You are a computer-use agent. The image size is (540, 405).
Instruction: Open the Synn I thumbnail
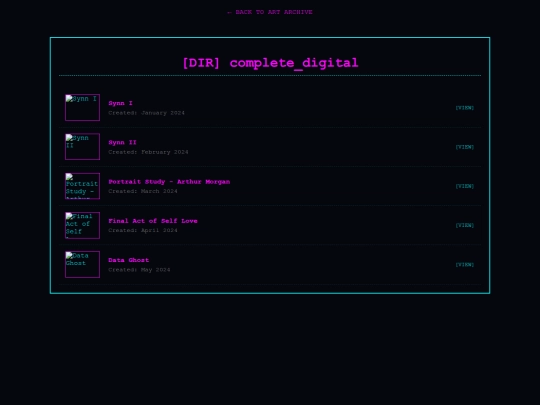83,107
